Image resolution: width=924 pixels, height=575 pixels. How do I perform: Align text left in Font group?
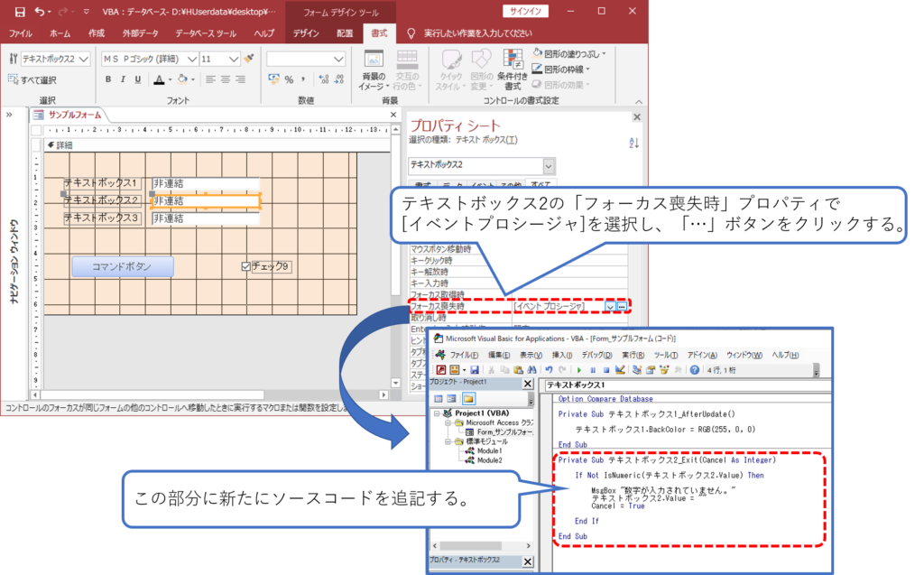(210, 79)
